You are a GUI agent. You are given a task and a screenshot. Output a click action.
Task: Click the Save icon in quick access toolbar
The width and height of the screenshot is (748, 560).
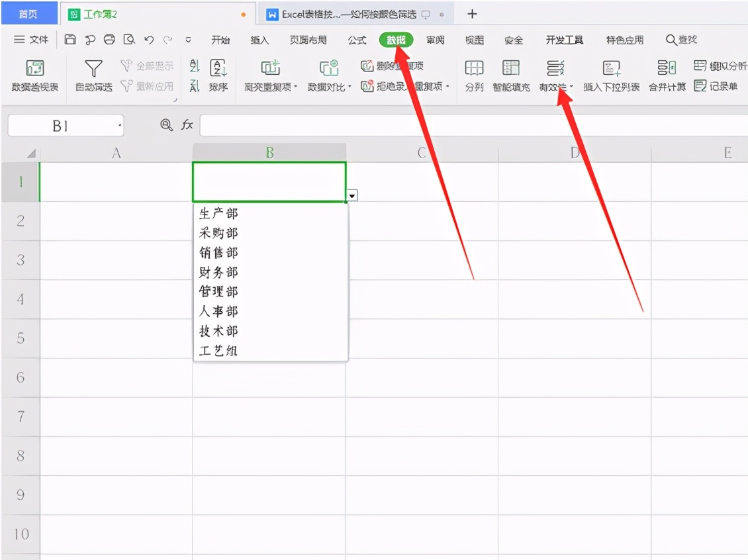pyautogui.click(x=70, y=40)
